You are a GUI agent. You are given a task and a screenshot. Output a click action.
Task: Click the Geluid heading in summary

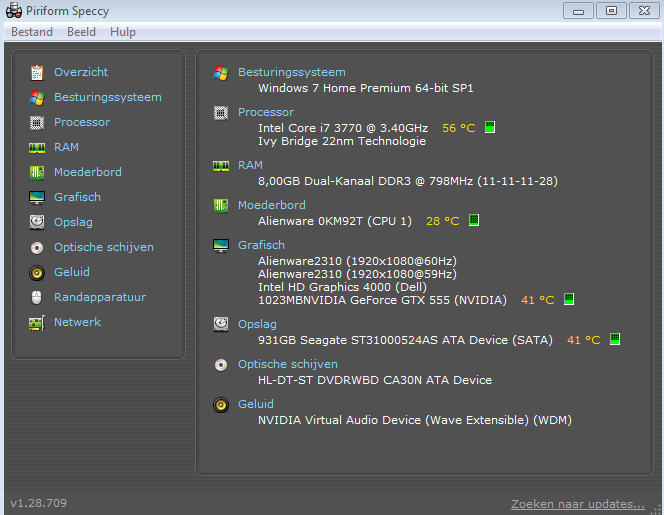(x=256, y=404)
